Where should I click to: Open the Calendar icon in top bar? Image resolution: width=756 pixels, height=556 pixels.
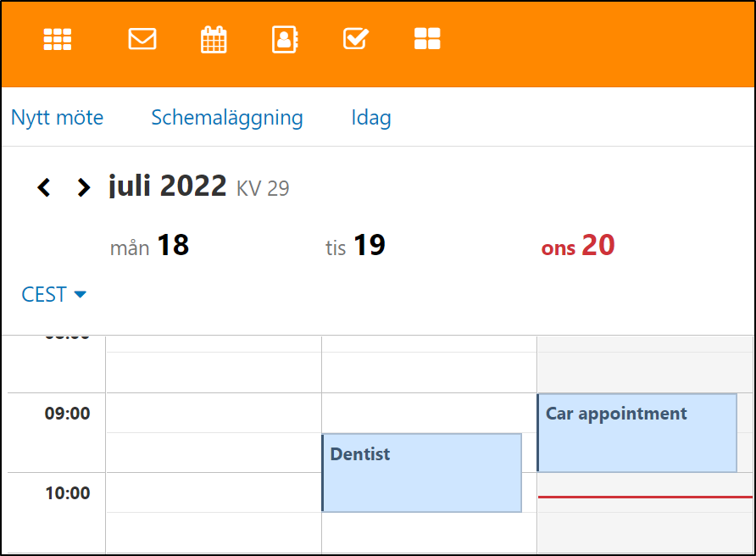[x=214, y=39]
